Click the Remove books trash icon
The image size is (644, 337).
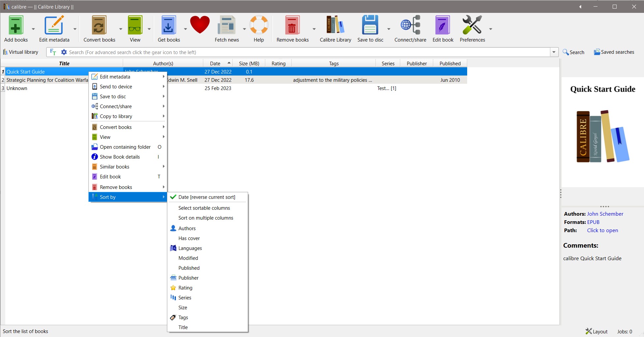click(x=292, y=25)
